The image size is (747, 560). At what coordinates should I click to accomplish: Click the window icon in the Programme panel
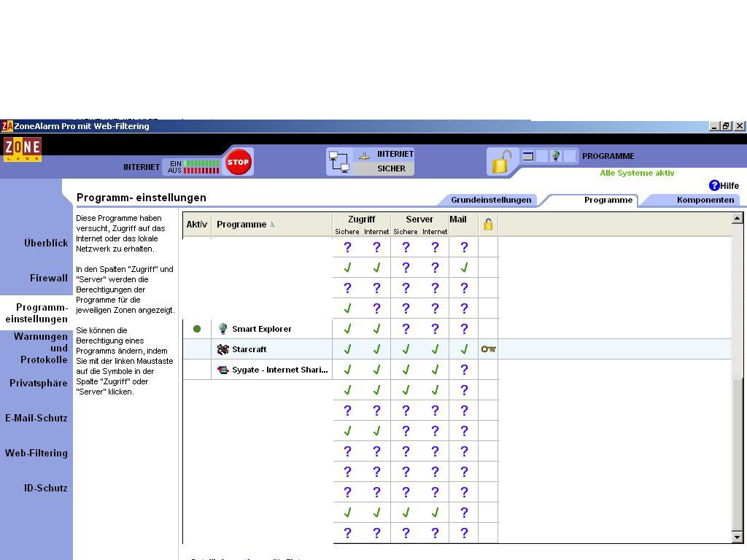click(x=528, y=156)
